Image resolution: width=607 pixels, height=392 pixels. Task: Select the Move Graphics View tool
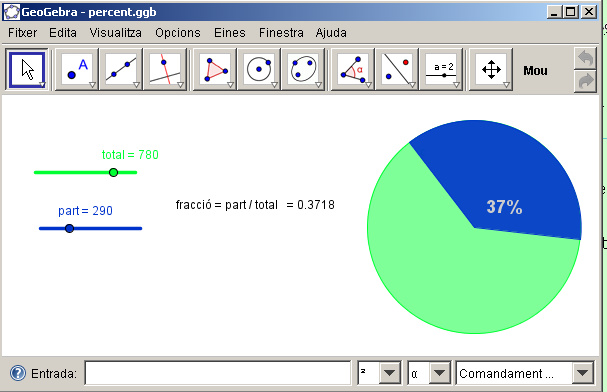click(491, 70)
